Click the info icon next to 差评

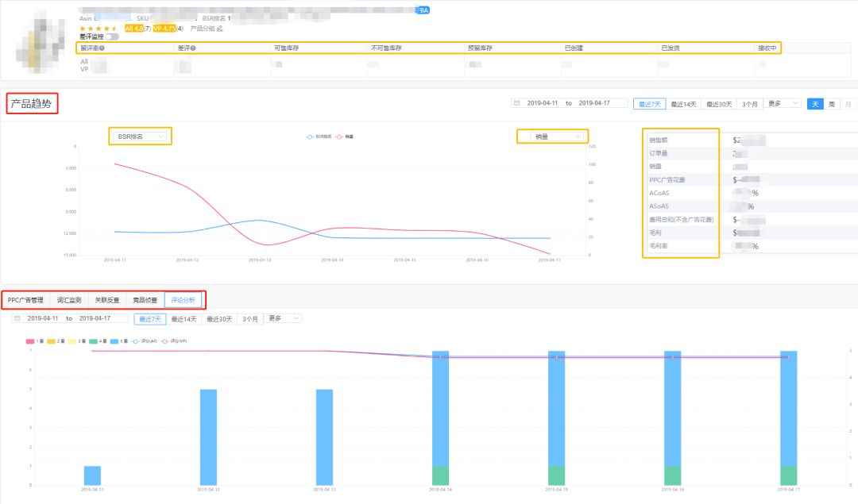pyautogui.click(x=194, y=48)
